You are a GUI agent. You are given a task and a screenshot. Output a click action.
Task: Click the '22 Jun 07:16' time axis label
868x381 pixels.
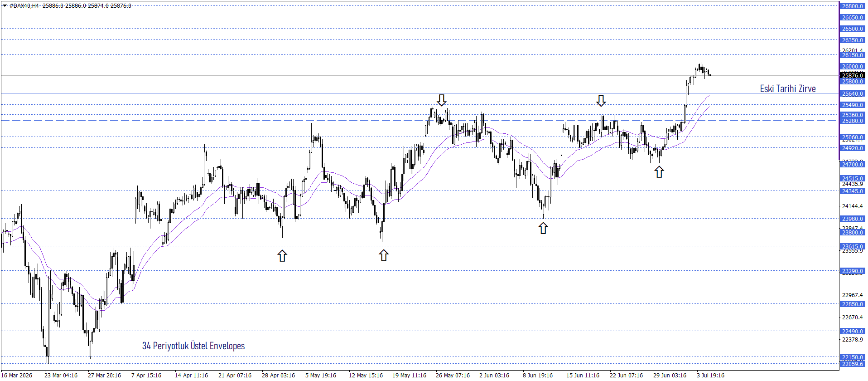(x=626, y=375)
